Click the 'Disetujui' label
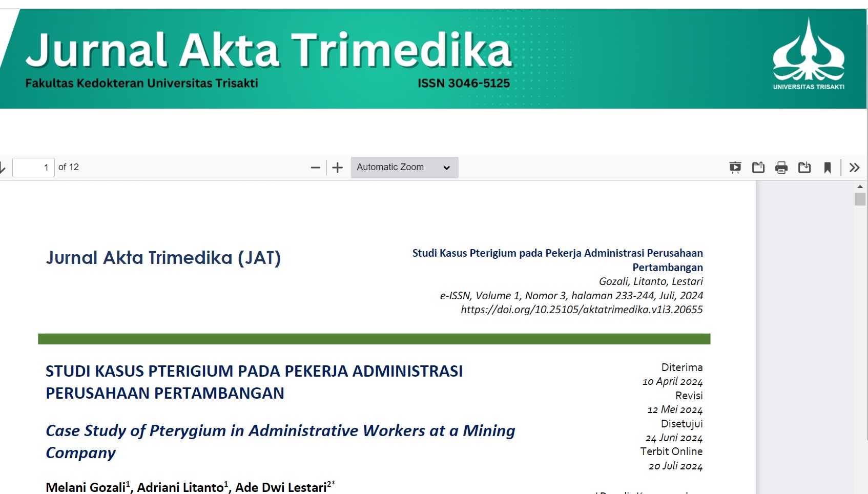 click(x=682, y=424)
